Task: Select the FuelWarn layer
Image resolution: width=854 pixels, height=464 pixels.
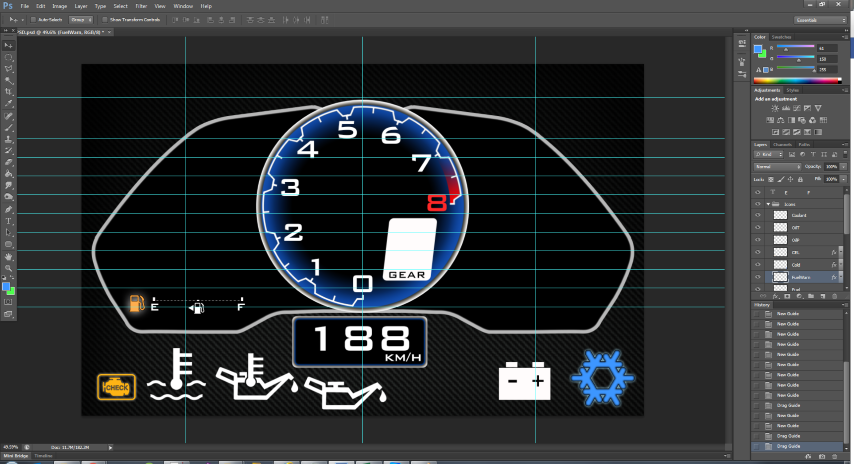Action: (798, 277)
